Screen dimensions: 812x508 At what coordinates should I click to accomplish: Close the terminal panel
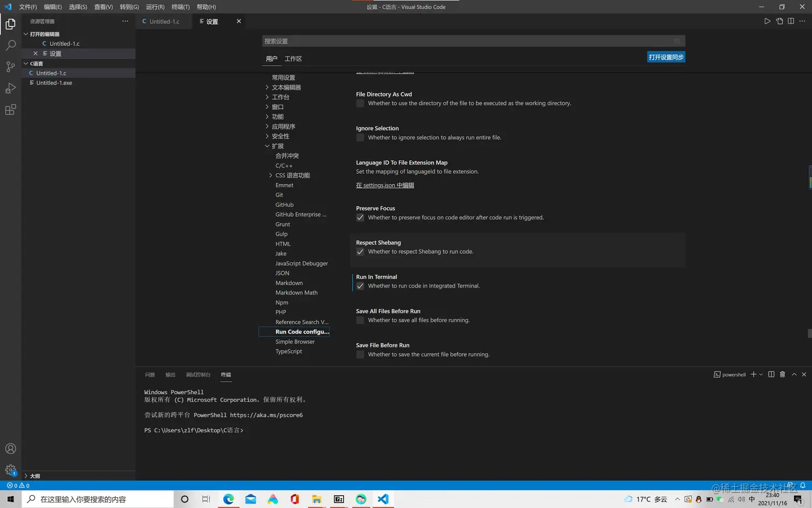[x=804, y=375]
